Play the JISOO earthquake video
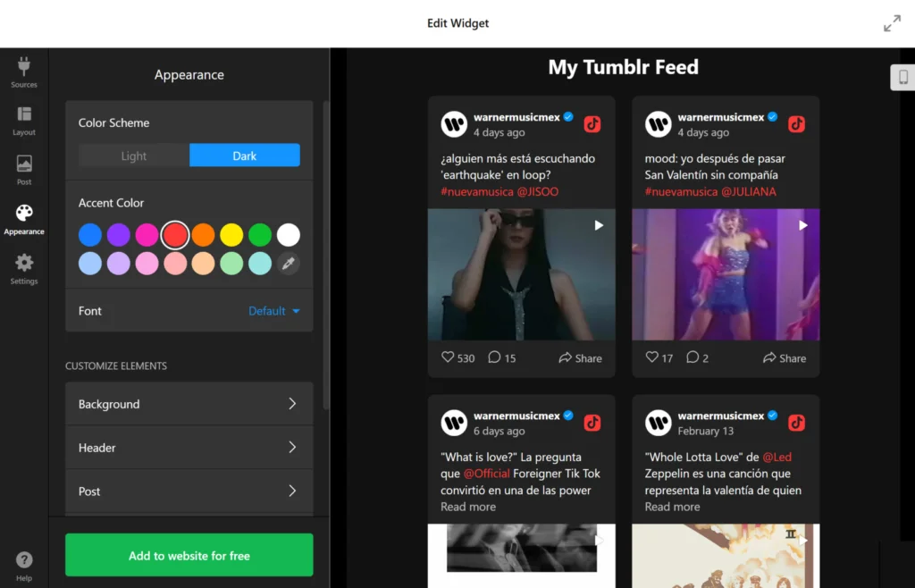 [x=598, y=225]
